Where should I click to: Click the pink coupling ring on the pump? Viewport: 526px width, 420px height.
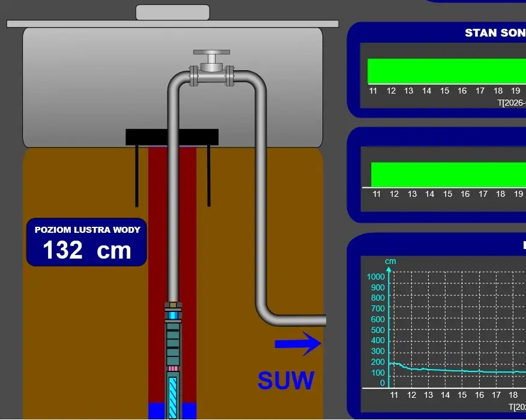click(173, 368)
